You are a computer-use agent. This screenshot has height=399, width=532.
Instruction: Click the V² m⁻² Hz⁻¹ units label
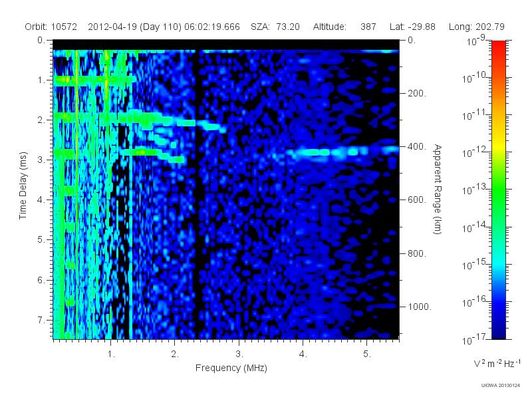[x=497, y=363]
